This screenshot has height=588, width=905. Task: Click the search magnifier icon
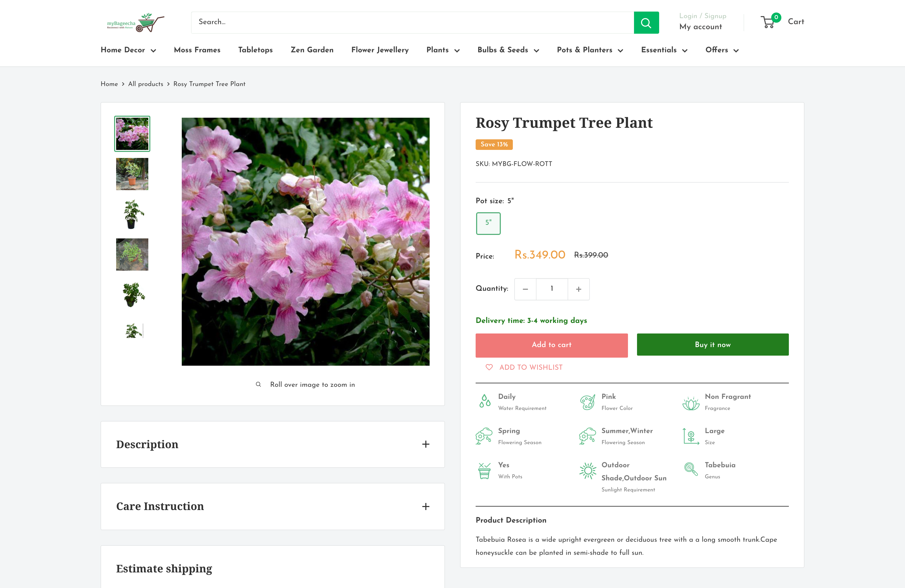[x=646, y=22]
